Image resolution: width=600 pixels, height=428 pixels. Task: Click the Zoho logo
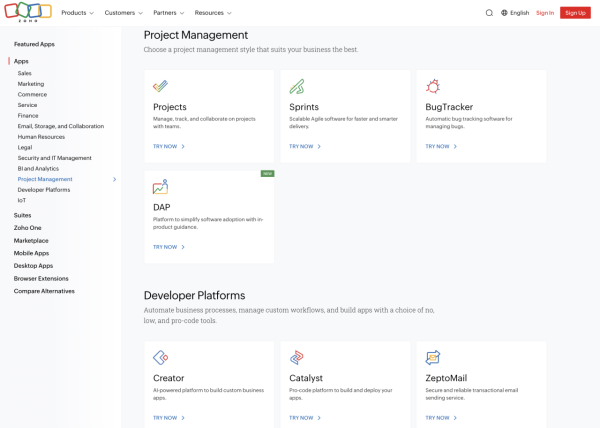[x=28, y=12]
